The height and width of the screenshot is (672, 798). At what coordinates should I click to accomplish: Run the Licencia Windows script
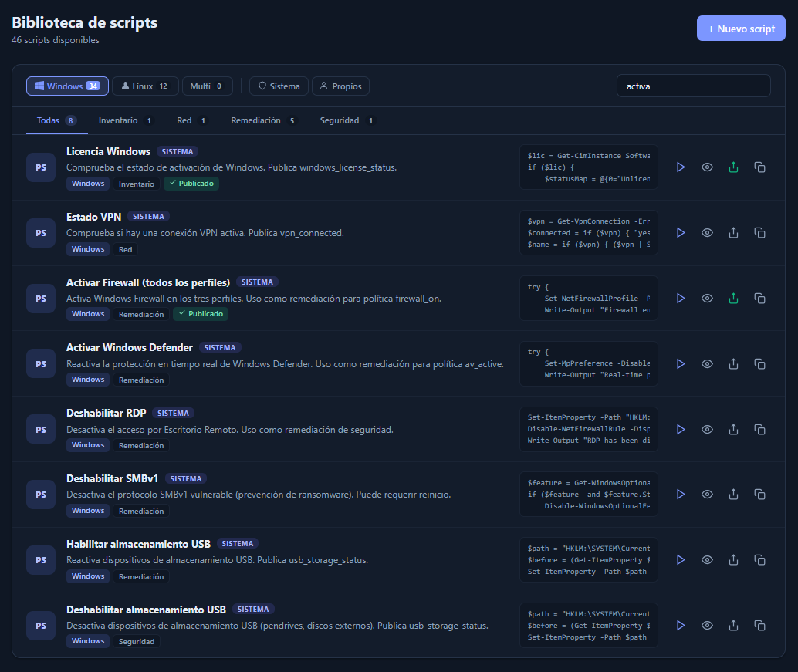681,167
